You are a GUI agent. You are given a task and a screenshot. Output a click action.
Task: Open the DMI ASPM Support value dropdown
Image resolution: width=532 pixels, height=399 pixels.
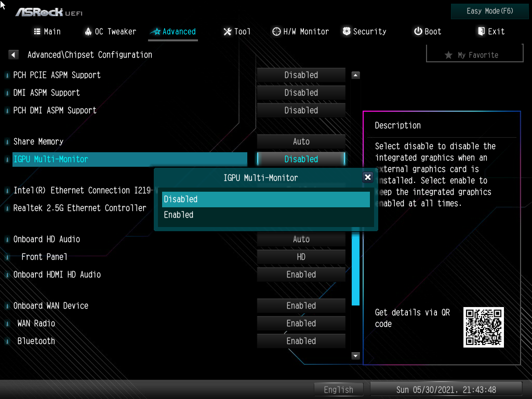[301, 92]
